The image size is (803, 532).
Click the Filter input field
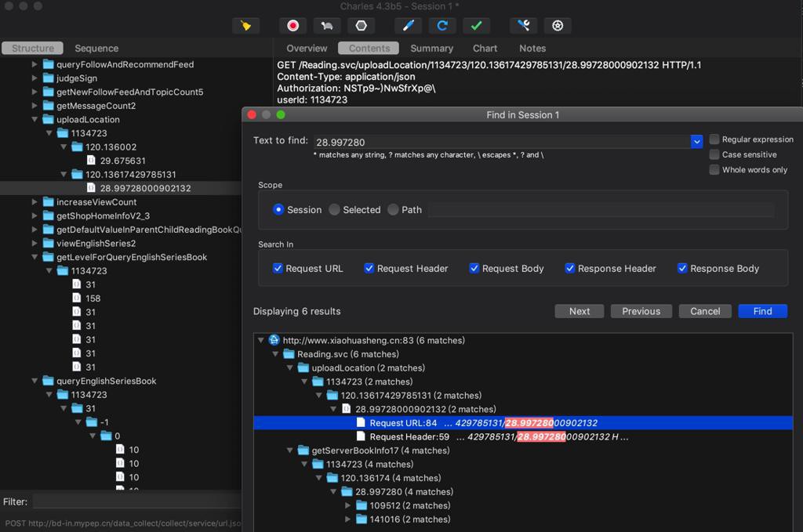coord(137,501)
